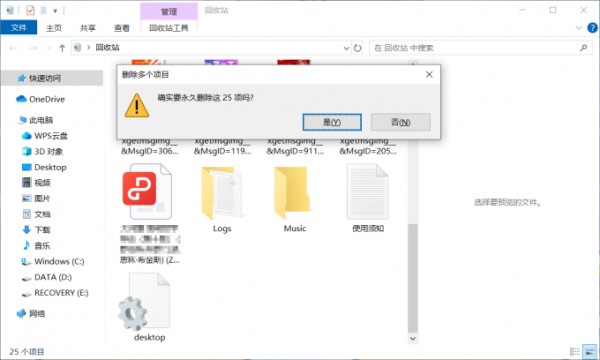Click the 回收站 address breadcrumb
Screen dimensions: 600x360
(108, 48)
